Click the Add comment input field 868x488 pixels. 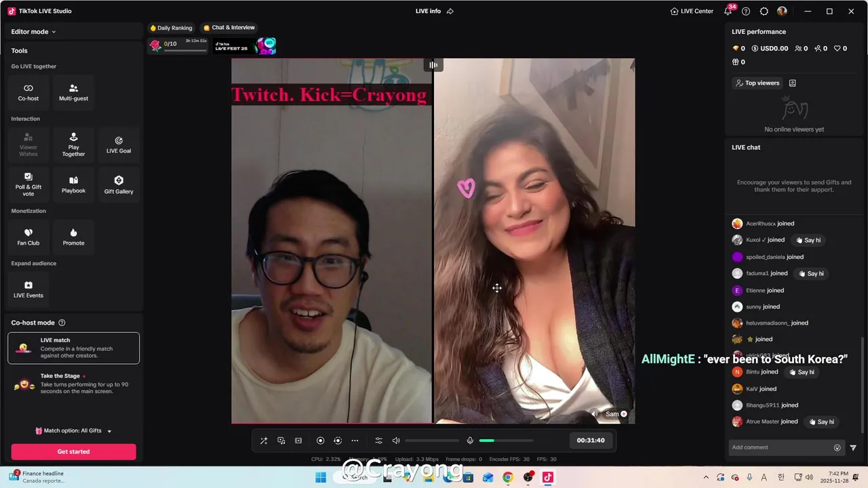click(780, 447)
